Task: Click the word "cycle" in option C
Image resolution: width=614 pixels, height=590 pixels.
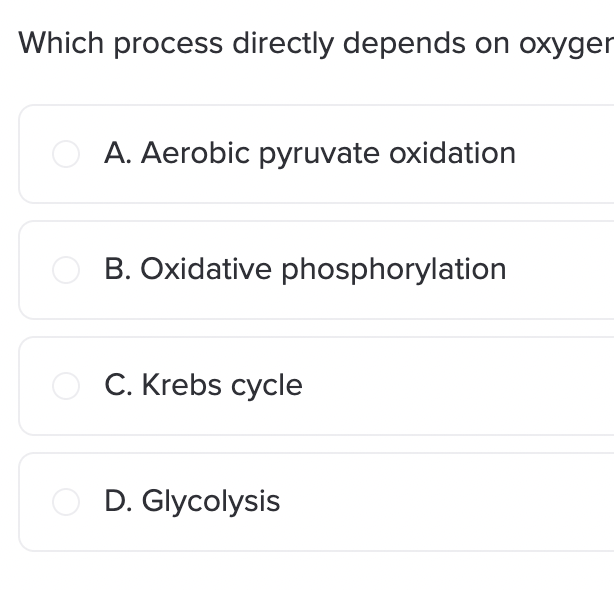Action: point(267,386)
